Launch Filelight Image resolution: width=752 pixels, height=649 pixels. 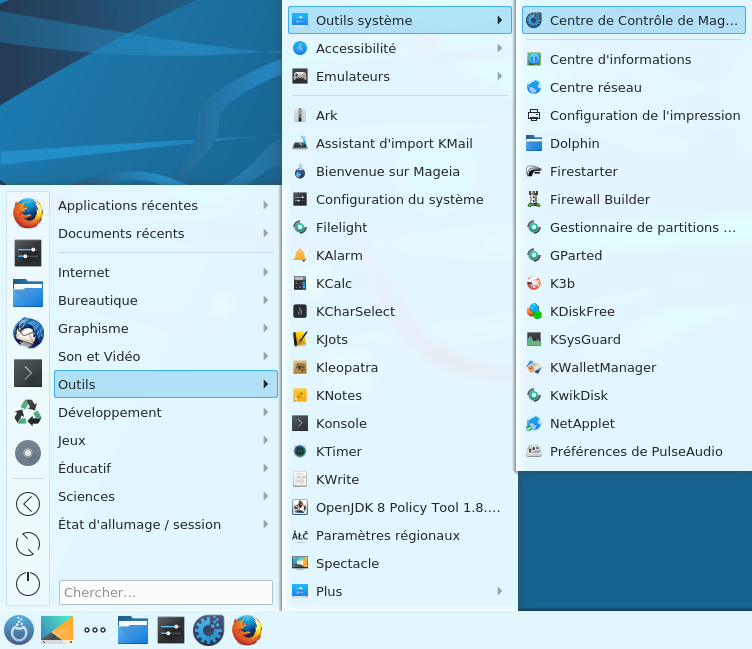[x=400, y=227]
